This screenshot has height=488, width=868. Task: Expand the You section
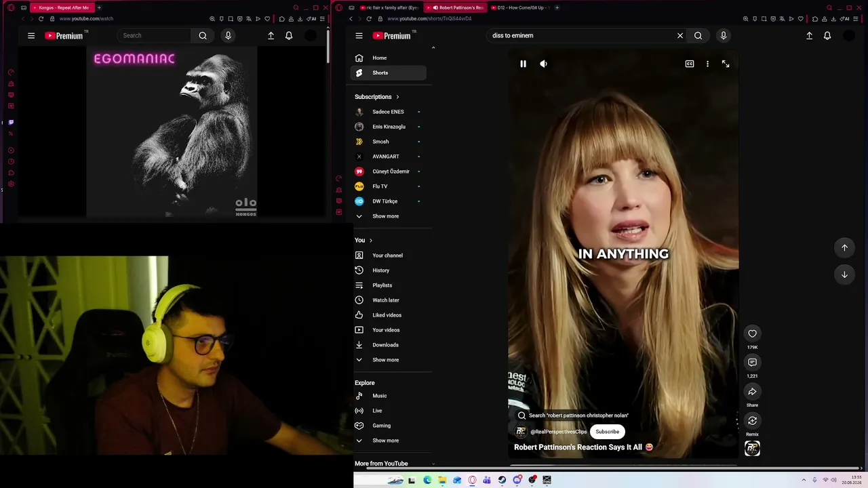pyautogui.click(x=363, y=241)
